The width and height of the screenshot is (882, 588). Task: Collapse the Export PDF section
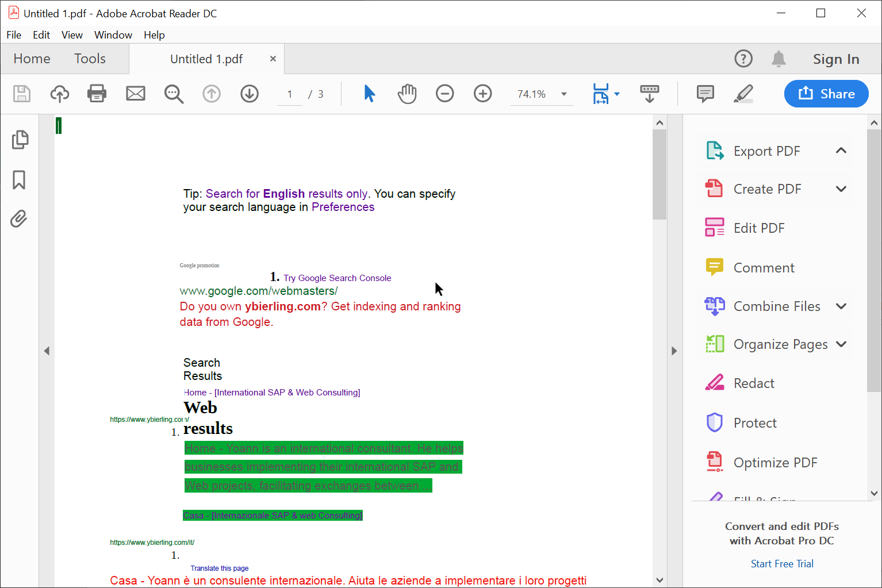(x=841, y=151)
